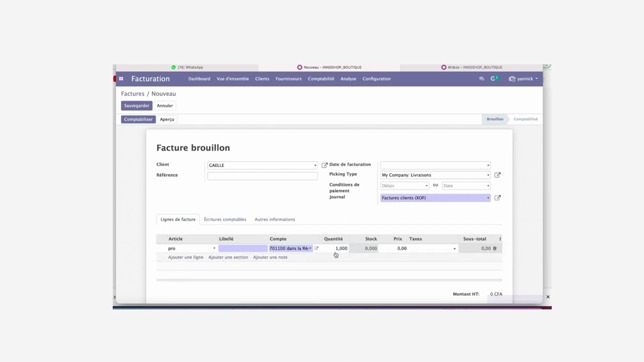This screenshot has width=644, height=362.
Task: Close the bottom notification with X
Action: 548,297
